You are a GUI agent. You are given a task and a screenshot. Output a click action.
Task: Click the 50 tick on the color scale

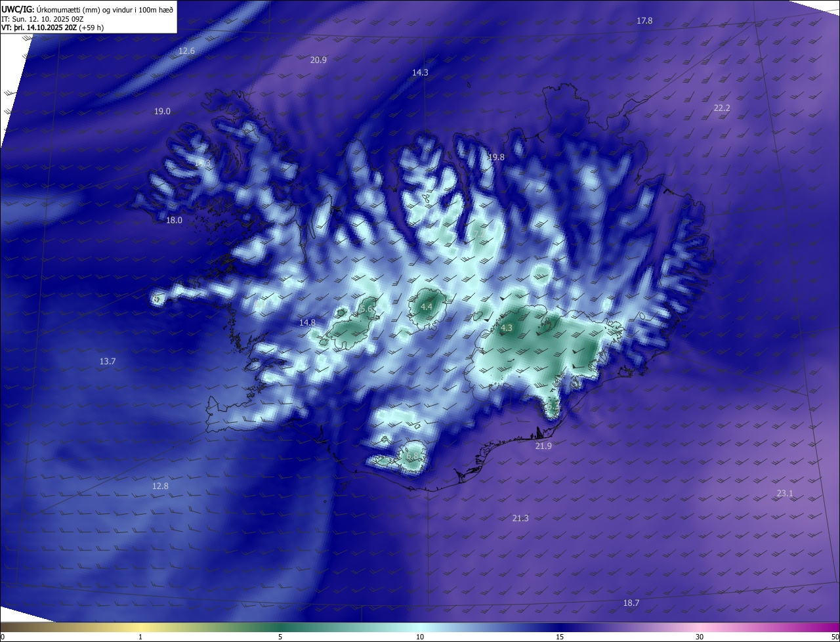835,637
